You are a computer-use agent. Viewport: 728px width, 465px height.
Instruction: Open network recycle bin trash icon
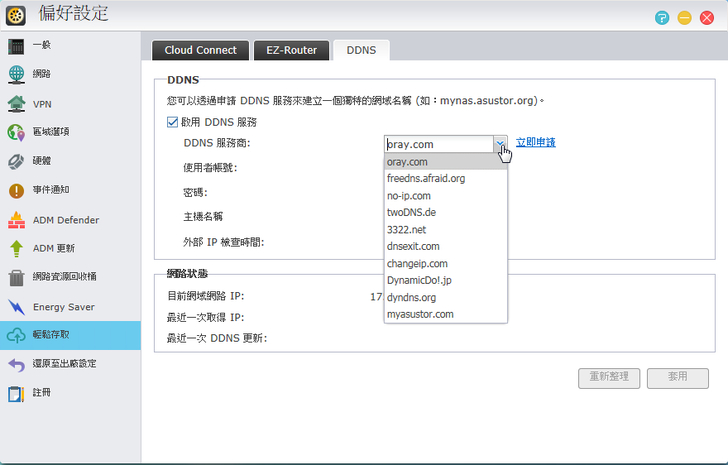pyautogui.click(x=16, y=277)
